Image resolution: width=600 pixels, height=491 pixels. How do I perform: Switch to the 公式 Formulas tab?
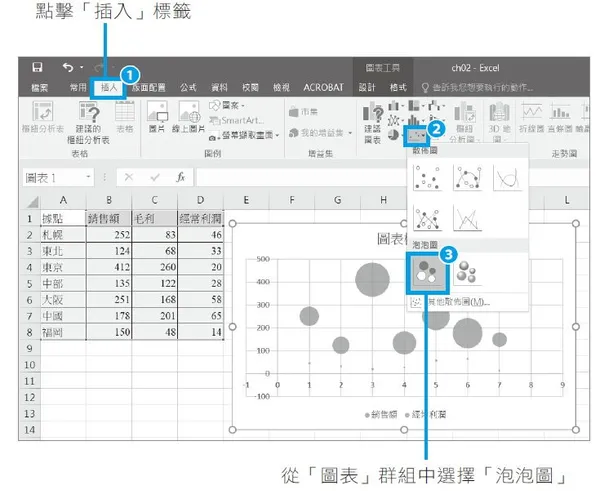click(x=188, y=88)
